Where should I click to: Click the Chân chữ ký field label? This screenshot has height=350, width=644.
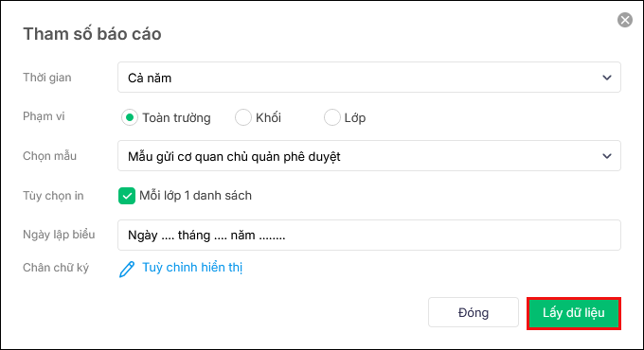56,268
